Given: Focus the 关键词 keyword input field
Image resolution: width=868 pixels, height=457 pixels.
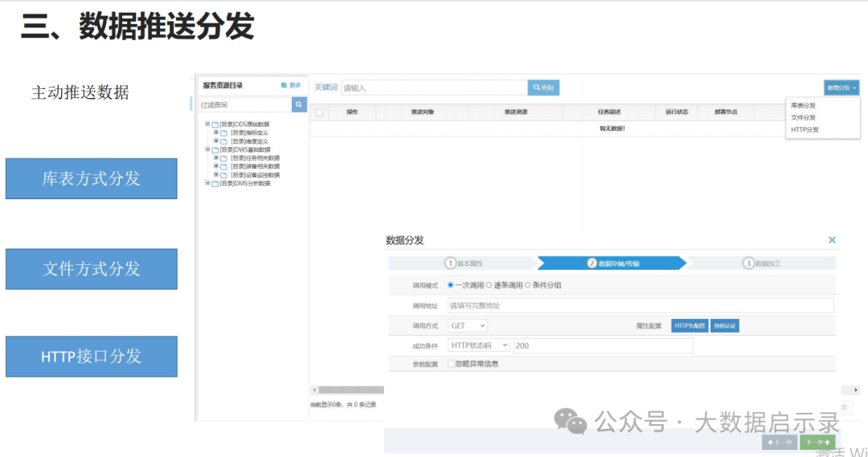Looking at the screenshot, I should 434,88.
